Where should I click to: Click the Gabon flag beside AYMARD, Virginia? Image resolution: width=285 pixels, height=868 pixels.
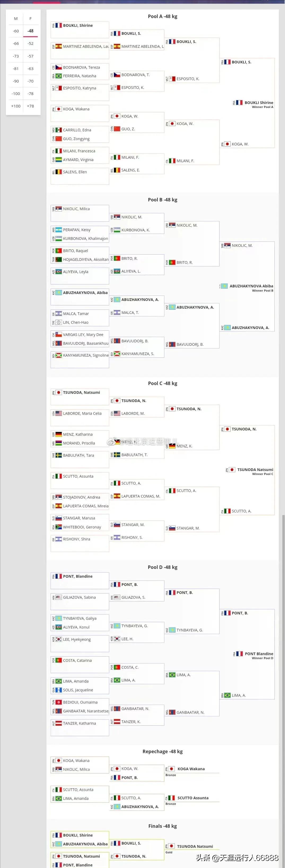coord(59,160)
